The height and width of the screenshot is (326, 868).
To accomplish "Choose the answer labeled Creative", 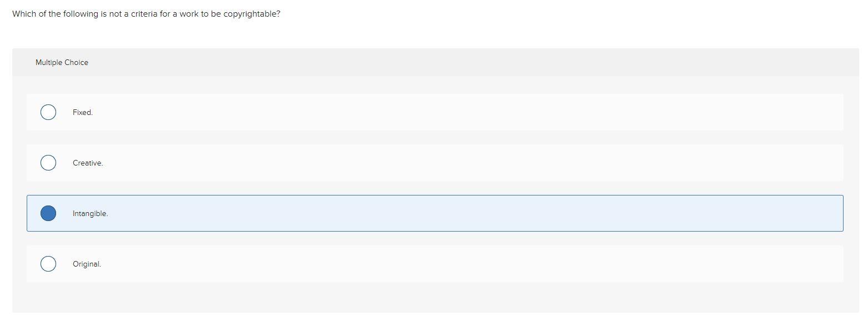I will coord(87,162).
